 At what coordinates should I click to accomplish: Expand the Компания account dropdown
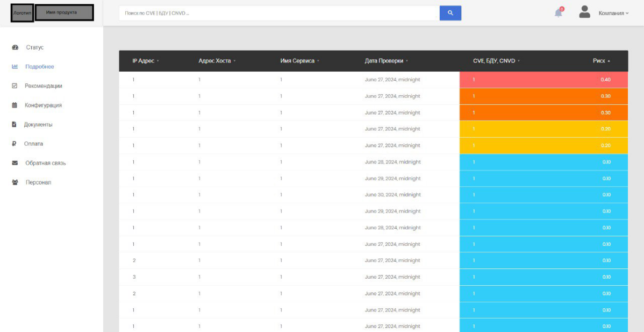[x=613, y=13]
